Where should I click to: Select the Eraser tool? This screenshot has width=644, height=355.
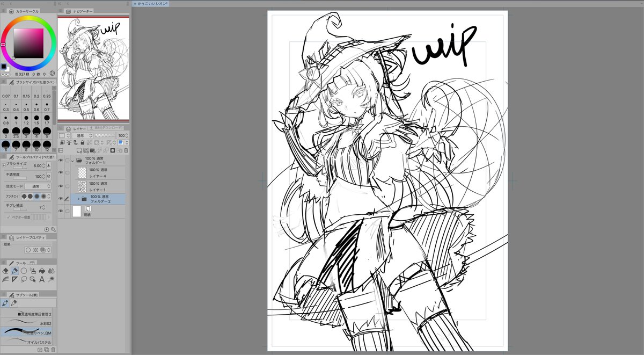click(5, 271)
